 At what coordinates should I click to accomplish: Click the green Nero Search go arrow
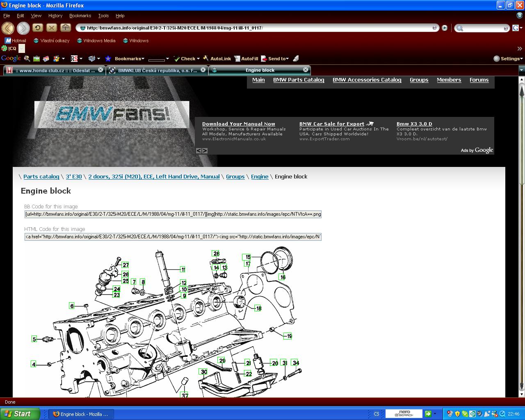tap(428, 413)
